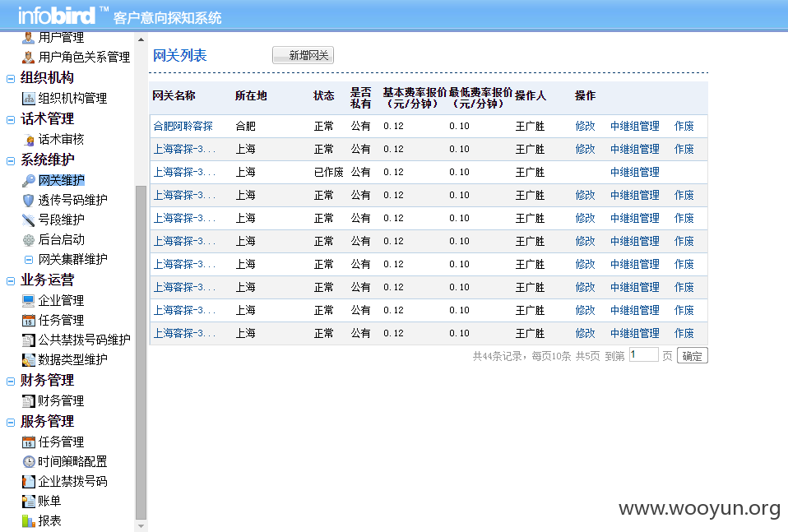Click 中继组管理 in the 已作废 row
Viewport: 788px width, 532px height.
[x=635, y=173]
